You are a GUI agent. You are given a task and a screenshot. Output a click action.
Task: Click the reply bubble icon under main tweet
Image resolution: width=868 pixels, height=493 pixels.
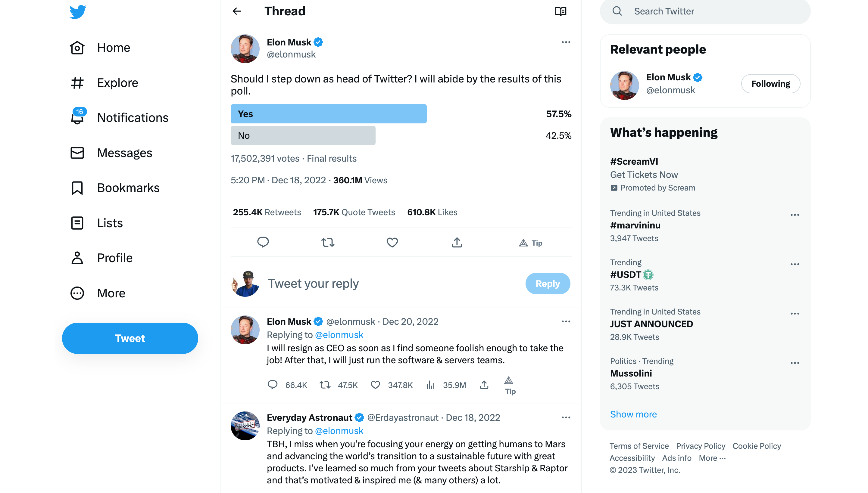pos(263,243)
